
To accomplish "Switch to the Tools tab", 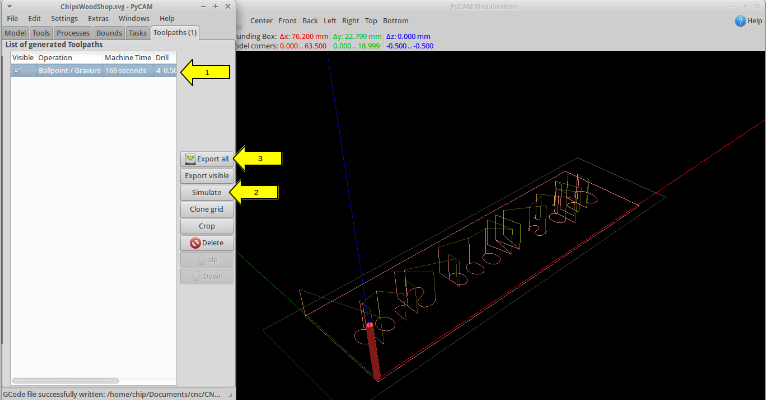I will [41, 33].
